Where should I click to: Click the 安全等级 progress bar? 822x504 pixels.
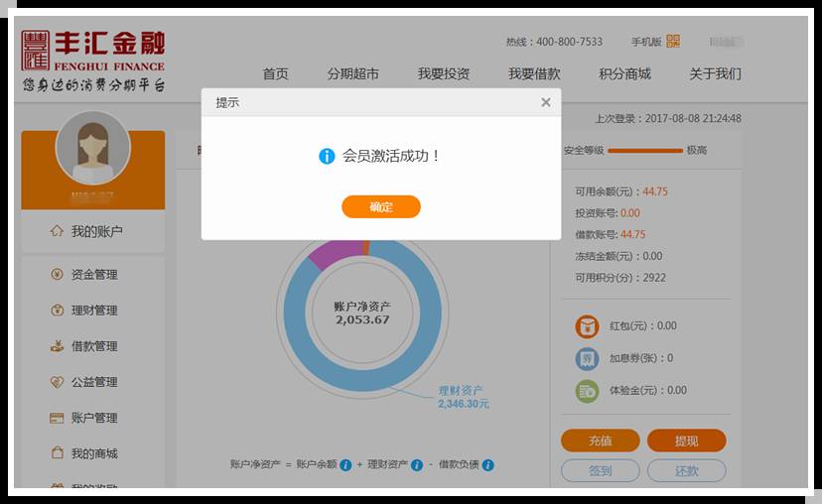click(645, 151)
